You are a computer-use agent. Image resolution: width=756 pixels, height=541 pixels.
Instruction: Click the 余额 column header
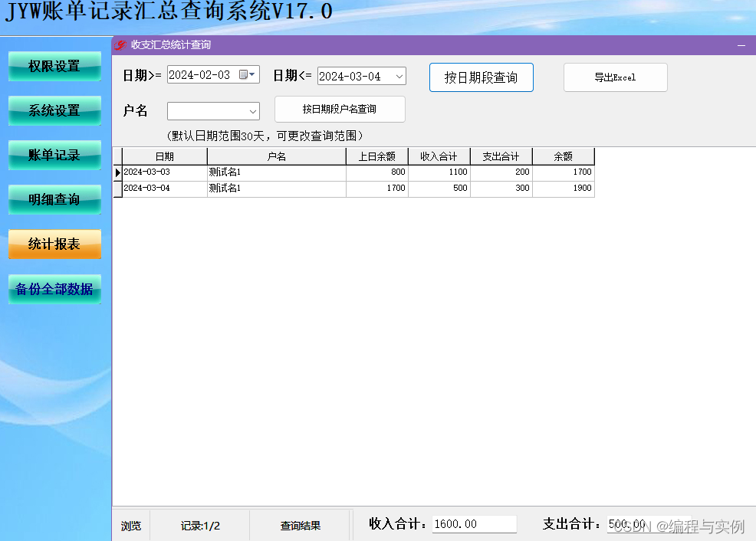pyautogui.click(x=563, y=156)
